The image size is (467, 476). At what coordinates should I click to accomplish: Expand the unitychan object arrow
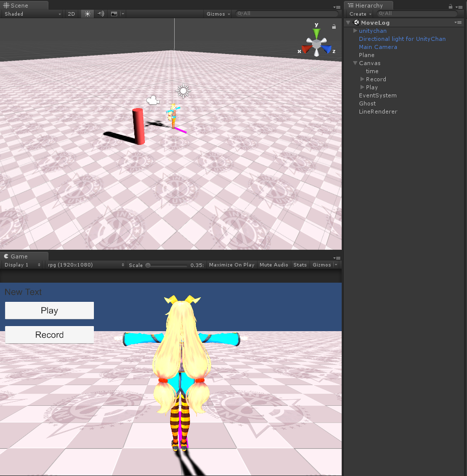(355, 31)
